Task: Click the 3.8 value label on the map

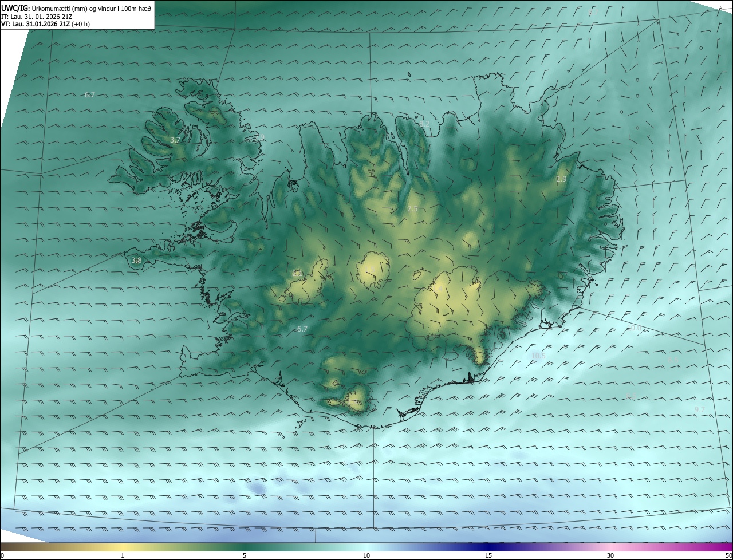Action: [136, 260]
